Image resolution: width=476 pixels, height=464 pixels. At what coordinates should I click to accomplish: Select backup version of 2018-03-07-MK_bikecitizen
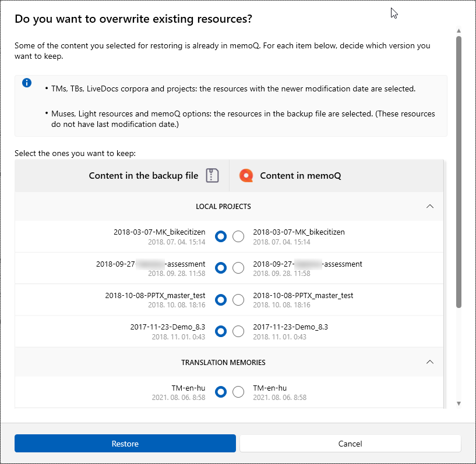pos(221,236)
